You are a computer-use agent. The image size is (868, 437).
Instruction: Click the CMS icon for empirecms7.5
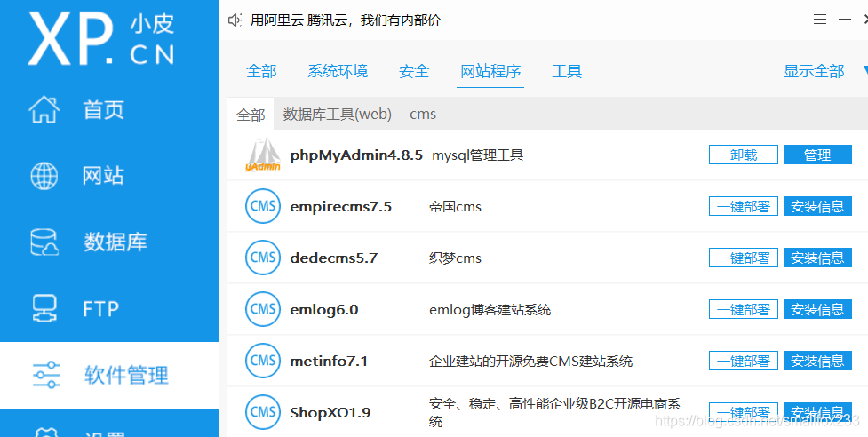(x=263, y=206)
